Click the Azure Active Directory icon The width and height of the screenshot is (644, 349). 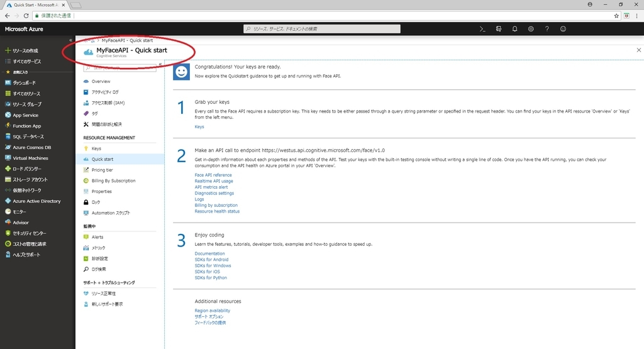point(8,201)
